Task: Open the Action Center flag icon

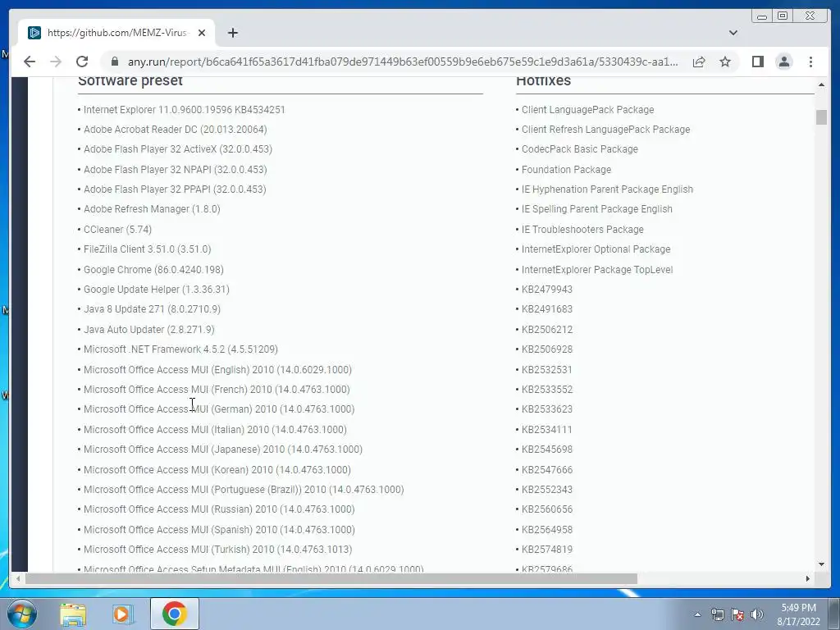Action: tap(737, 614)
